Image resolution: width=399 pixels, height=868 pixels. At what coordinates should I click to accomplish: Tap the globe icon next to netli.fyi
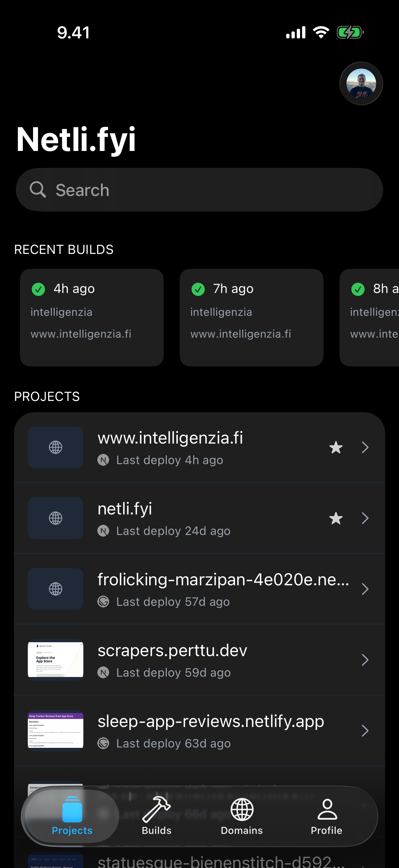pyautogui.click(x=55, y=518)
